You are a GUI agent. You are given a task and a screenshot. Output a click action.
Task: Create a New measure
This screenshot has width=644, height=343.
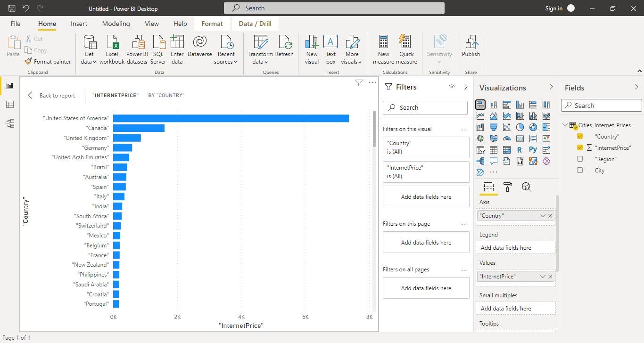click(x=383, y=49)
